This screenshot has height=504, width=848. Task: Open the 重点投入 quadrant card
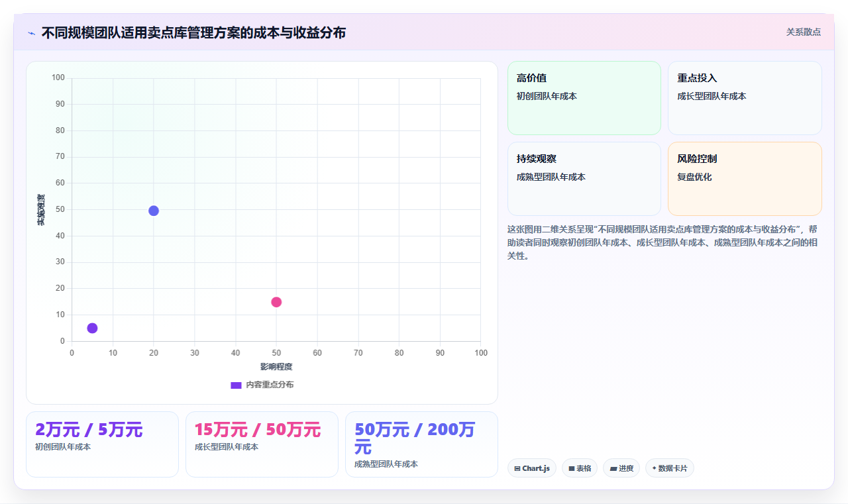coord(745,98)
